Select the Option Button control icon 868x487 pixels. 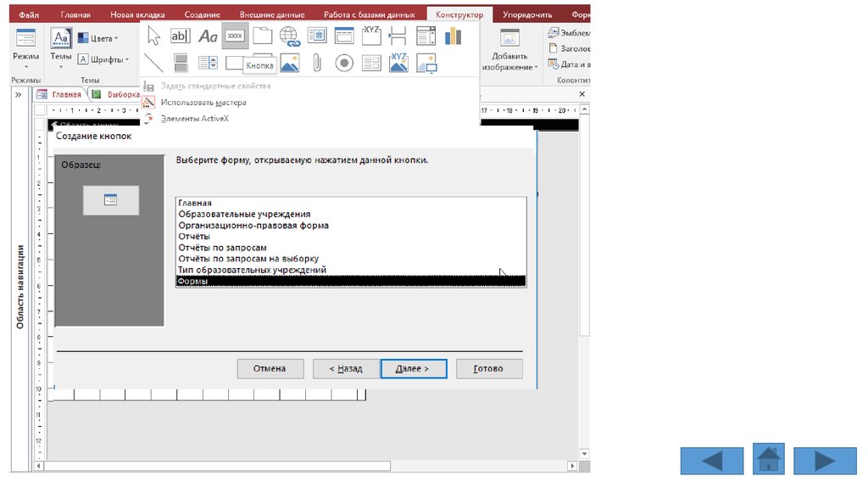pos(344,63)
